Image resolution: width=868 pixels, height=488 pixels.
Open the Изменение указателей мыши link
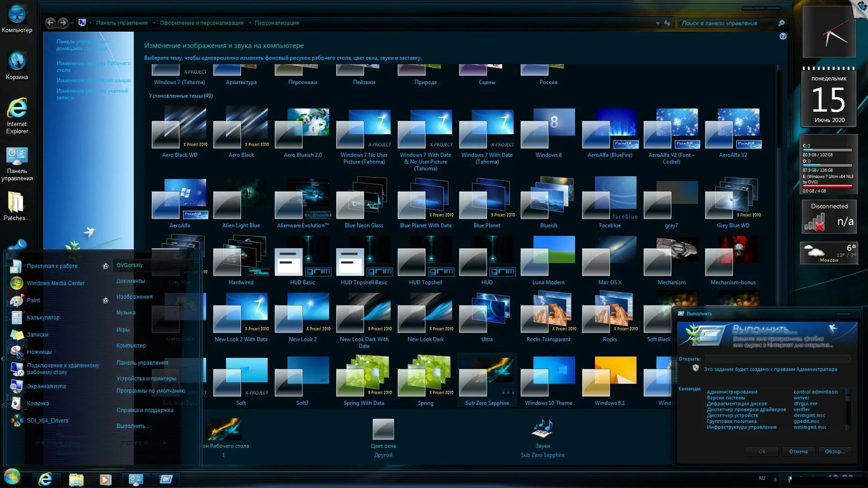(93, 80)
